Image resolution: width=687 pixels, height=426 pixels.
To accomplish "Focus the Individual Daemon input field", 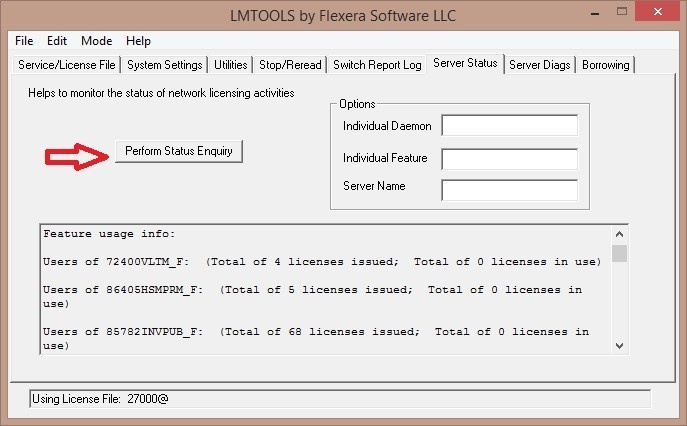I will 510,126.
